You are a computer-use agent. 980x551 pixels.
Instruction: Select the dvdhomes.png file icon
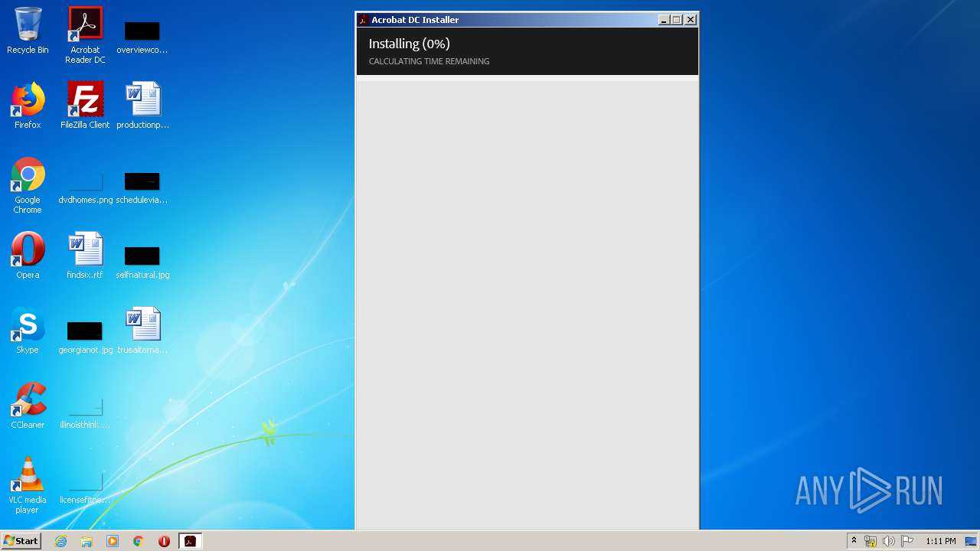[85, 187]
